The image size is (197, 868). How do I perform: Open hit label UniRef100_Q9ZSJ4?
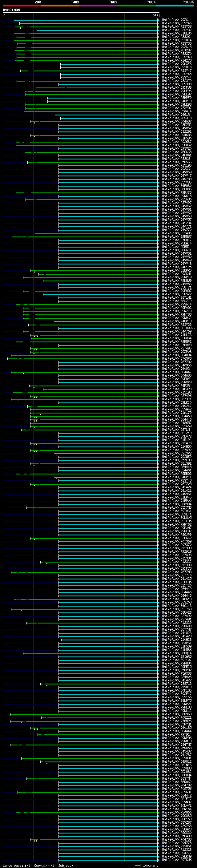pyautogui.click(x=176, y=20)
